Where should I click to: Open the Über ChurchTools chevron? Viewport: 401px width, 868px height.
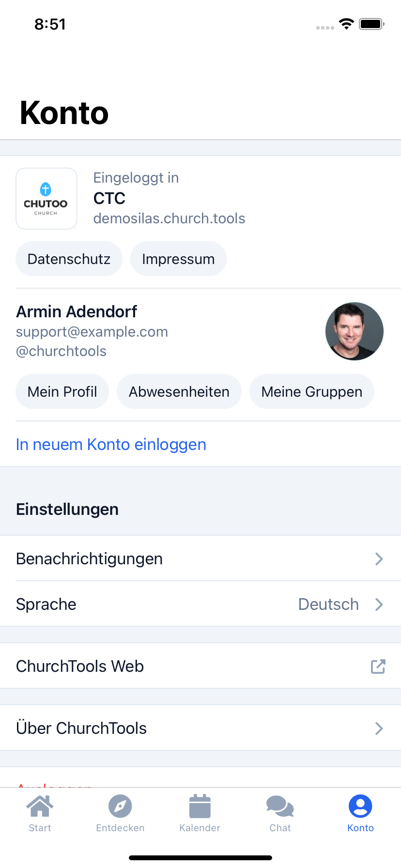(x=379, y=728)
